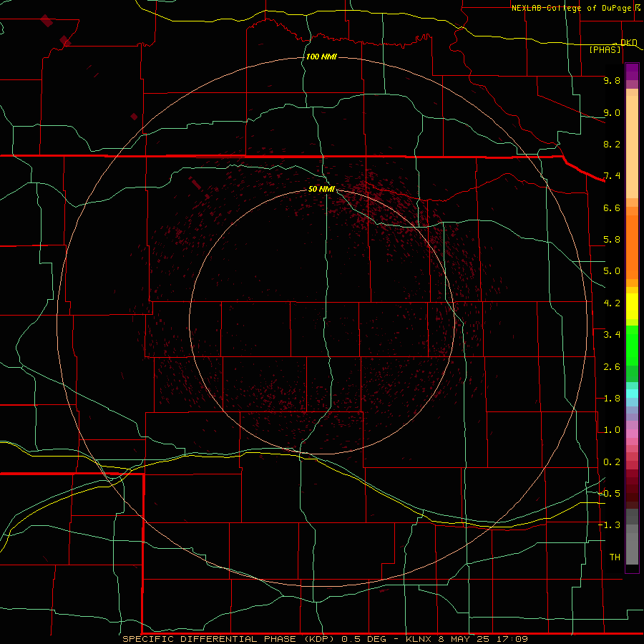Click the 1.0 scale value
Screen dimensions: 644x644
[x=612, y=430]
